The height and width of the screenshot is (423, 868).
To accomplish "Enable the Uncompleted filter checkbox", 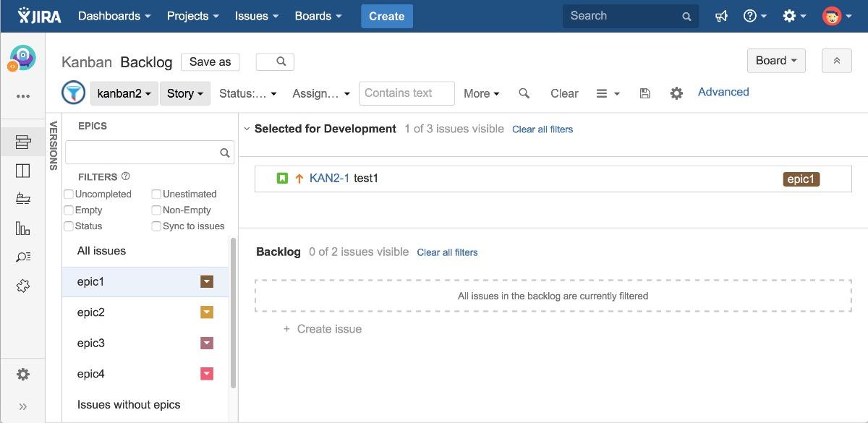I will 69,194.
